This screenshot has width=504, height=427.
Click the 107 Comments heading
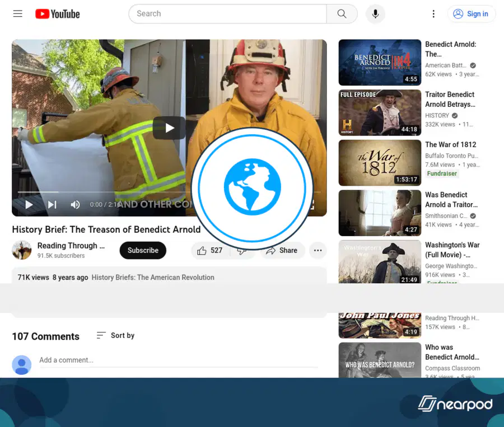tap(46, 336)
